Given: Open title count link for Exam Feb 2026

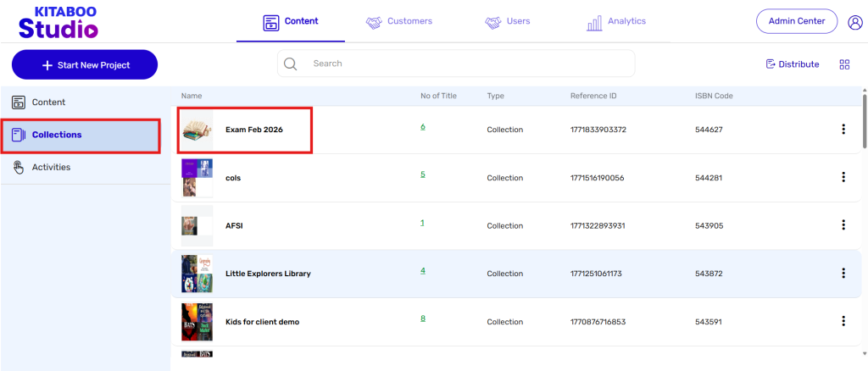Looking at the screenshot, I should pyautogui.click(x=422, y=127).
